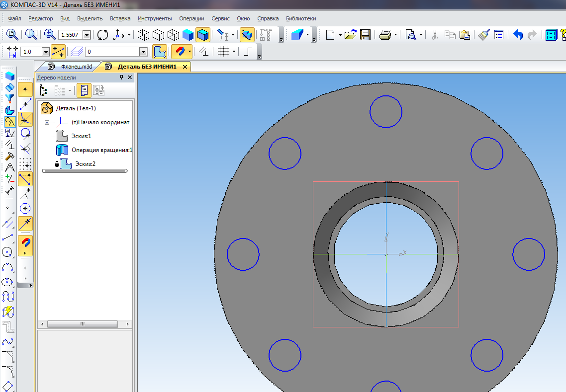Click the zoom-to-fit magnifier icon
The width and height of the screenshot is (566, 392).
[12, 35]
